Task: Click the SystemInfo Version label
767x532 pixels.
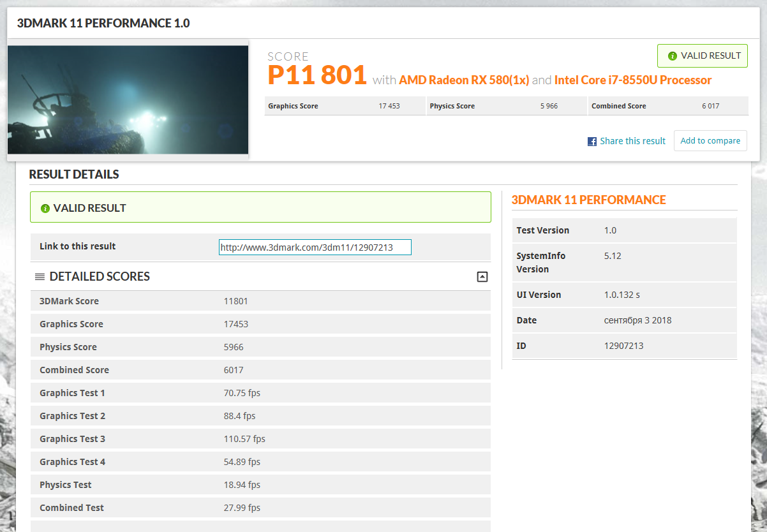Action: click(x=541, y=263)
